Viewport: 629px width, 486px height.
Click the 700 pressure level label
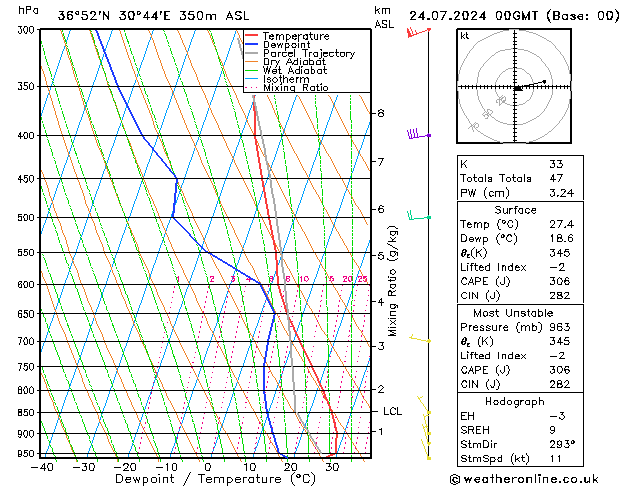point(28,341)
